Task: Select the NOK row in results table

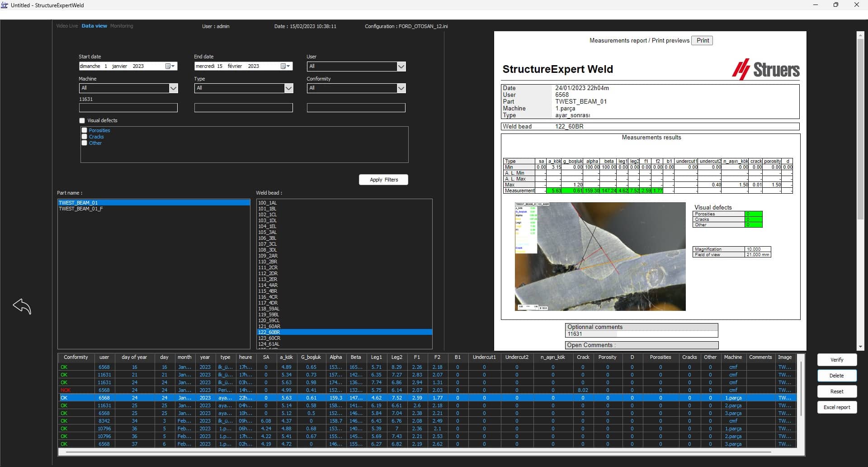Action: coord(427,390)
